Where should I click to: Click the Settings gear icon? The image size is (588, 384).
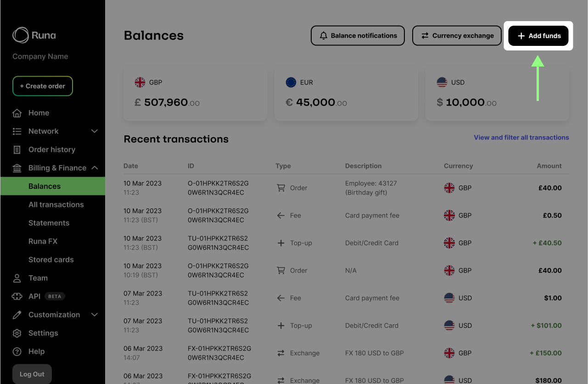click(17, 333)
